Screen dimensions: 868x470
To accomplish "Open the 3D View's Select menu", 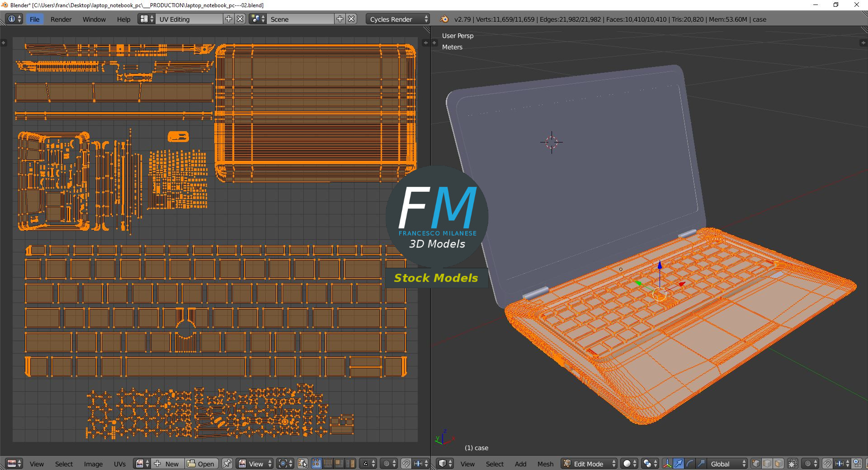I will 495,464.
